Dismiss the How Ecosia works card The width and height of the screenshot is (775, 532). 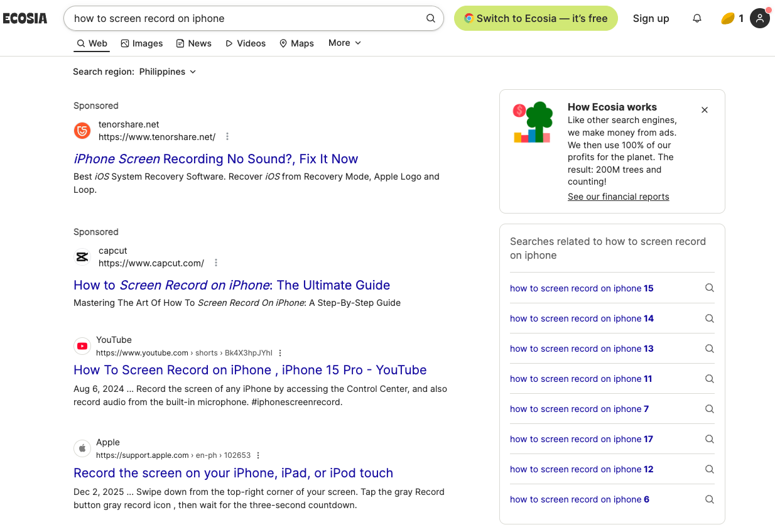705,110
